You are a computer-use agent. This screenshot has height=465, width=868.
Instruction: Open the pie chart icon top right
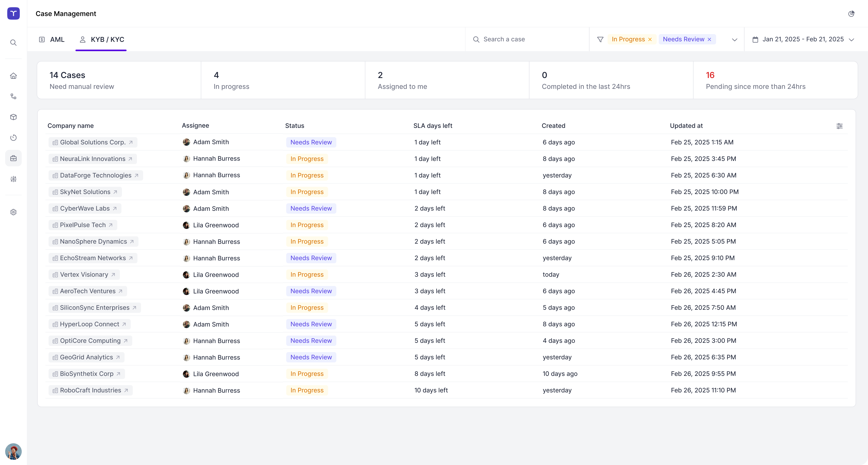coord(851,13)
